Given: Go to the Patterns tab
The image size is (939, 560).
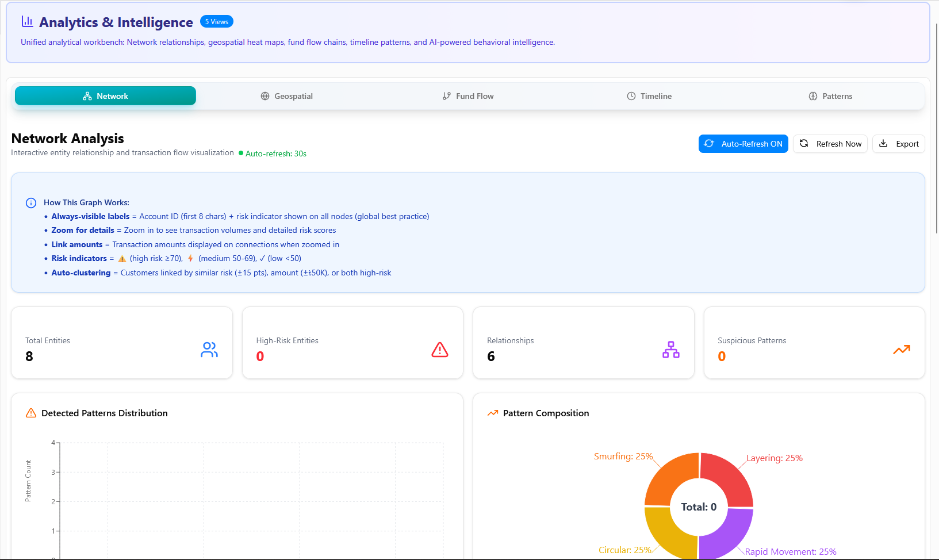Looking at the screenshot, I should tap(830, 96).
